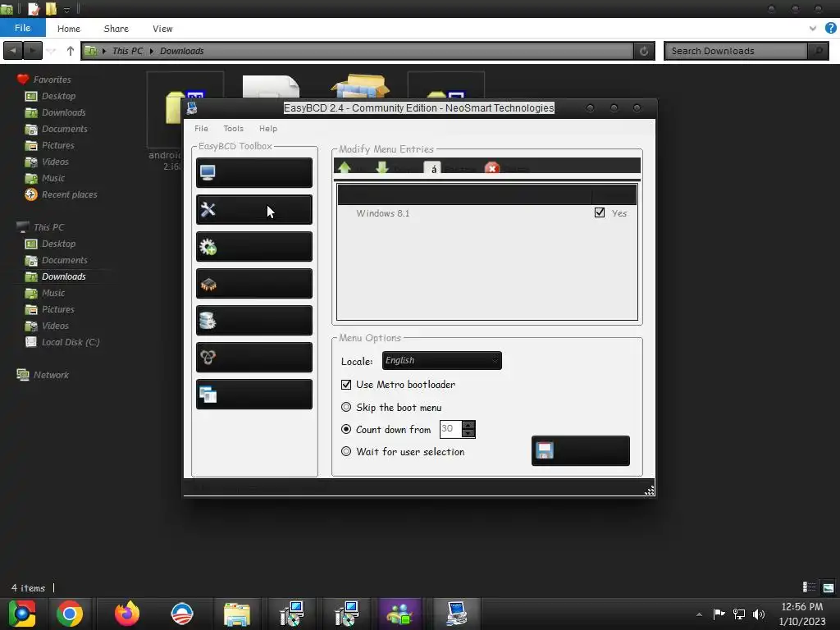Switch Explorer to details view icon
Image resolution: width=840 pixels, height=630 pixels.
click(x=809, y=587)
